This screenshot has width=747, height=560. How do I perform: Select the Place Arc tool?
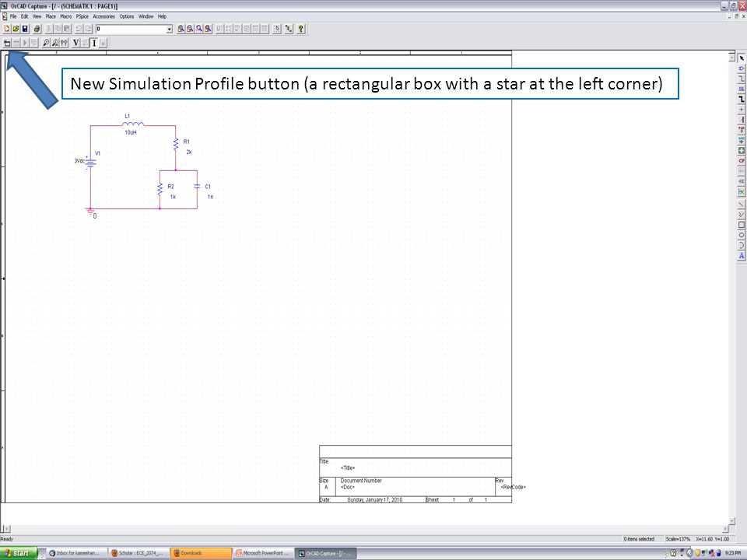click(742, 245)
